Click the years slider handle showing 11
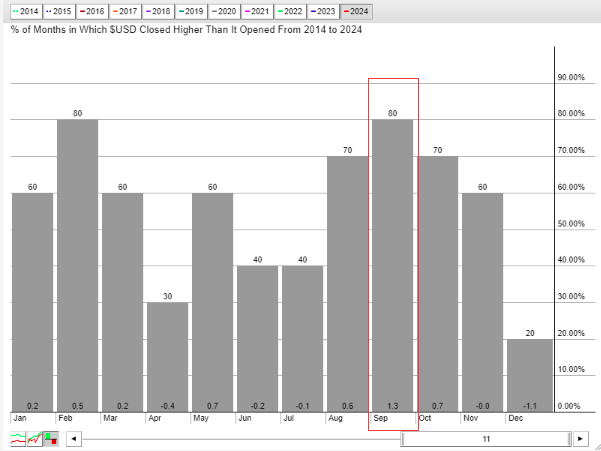This screenshot has height=451, width=601. [x=485, y=438]
